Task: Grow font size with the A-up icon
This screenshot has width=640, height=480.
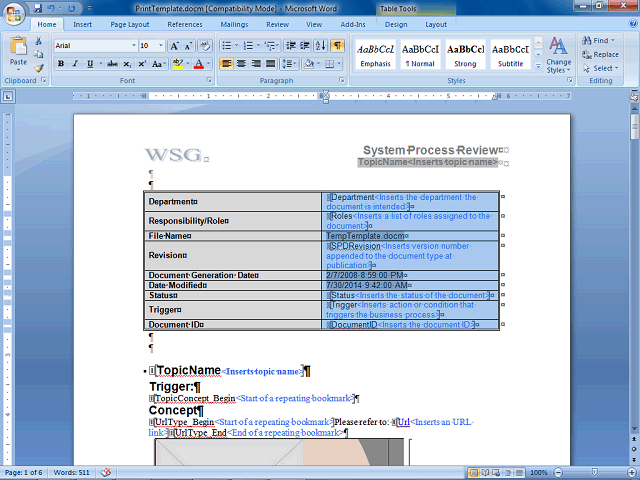Action: pyautogui.click(x=174, y=46)
